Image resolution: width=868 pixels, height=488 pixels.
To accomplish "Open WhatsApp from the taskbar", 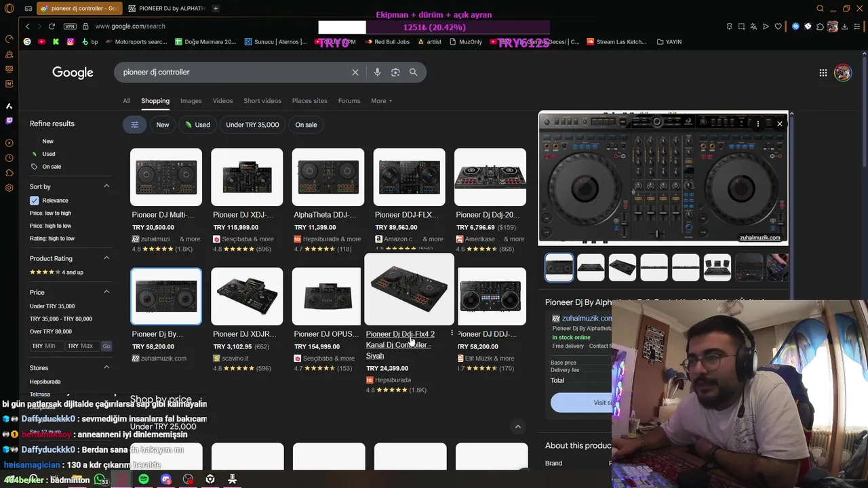I will point(100,479).
